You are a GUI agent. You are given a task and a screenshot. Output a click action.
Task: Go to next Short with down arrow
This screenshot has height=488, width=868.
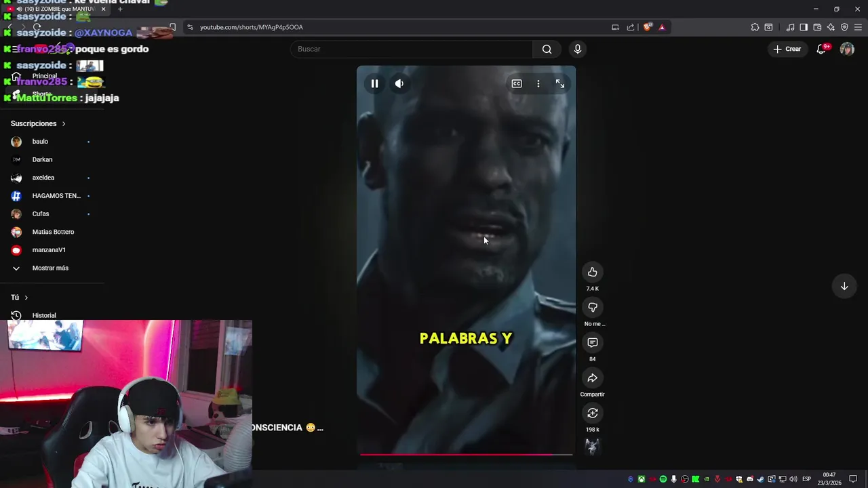[844, 286]
